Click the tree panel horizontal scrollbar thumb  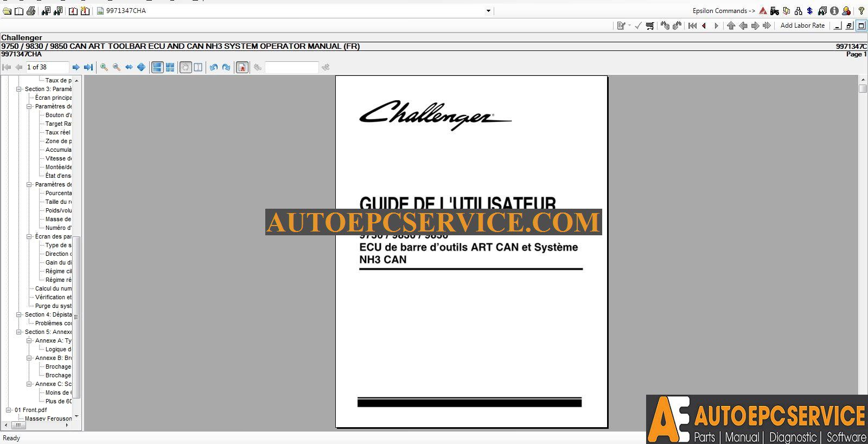coord(18,426)
